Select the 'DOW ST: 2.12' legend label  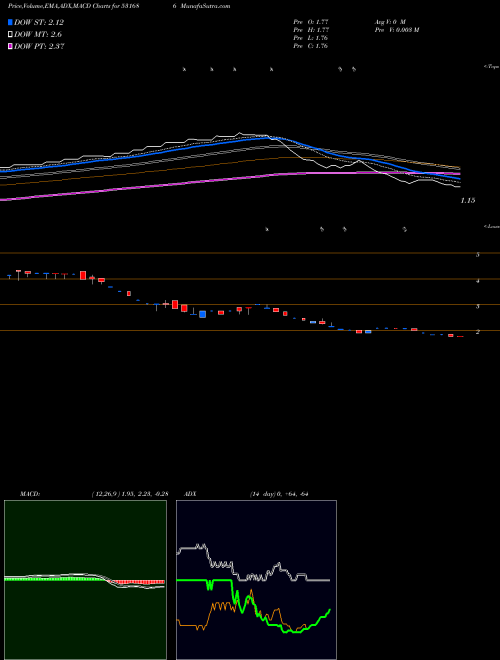point(39,22)
